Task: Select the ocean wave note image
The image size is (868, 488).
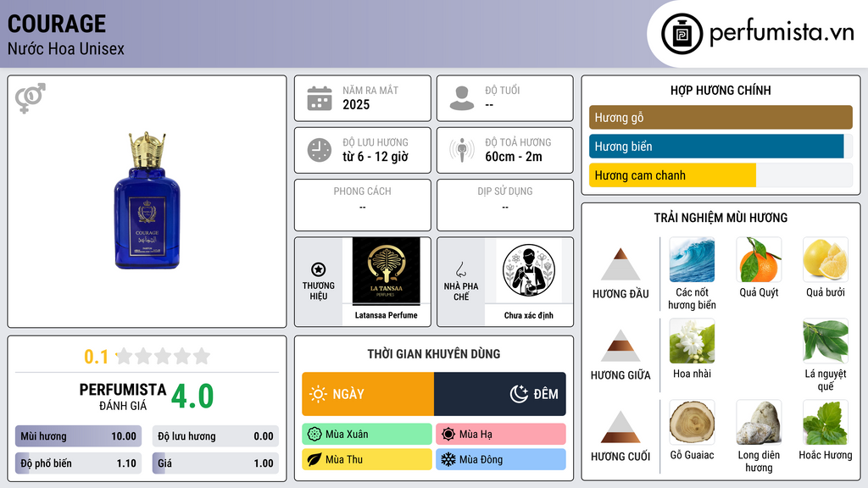Action: [692, 260]
